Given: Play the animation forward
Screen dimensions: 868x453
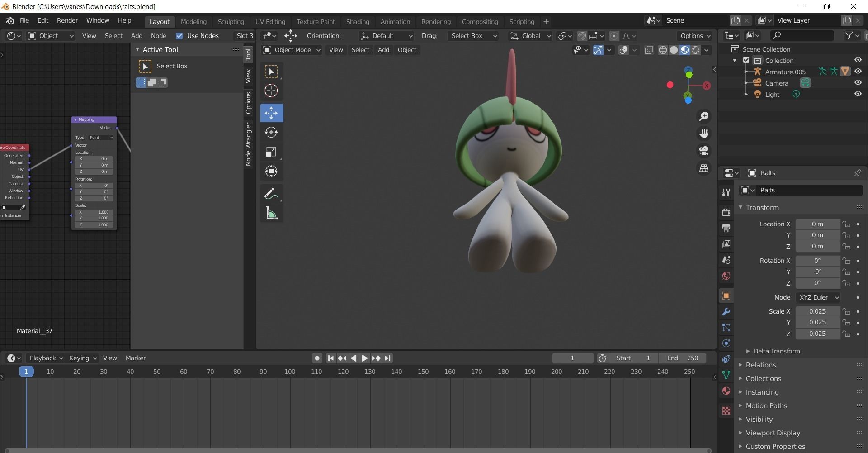Looking at the screenshot, I should coord(364,358).
